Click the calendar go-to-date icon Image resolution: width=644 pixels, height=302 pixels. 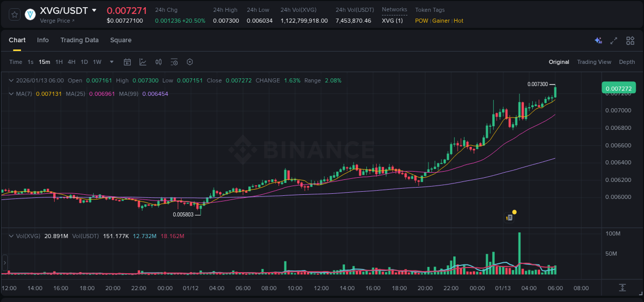click(x=127, y=62)
